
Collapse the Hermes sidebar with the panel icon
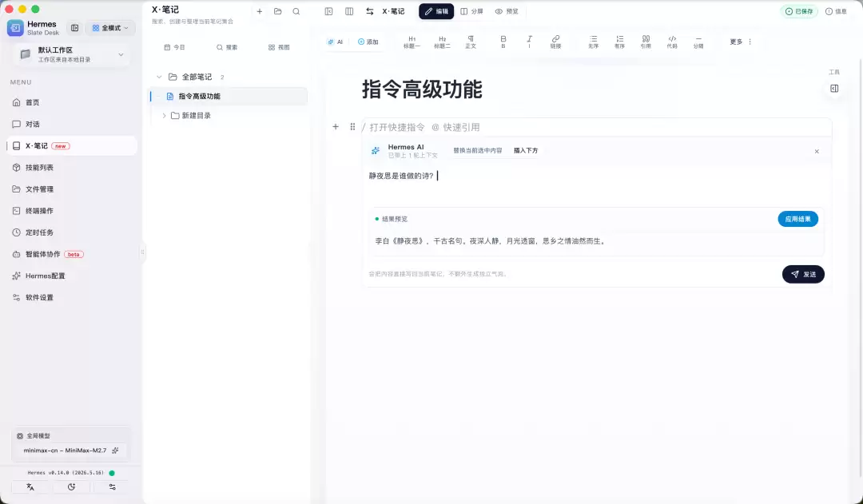[x=75, y=28]
